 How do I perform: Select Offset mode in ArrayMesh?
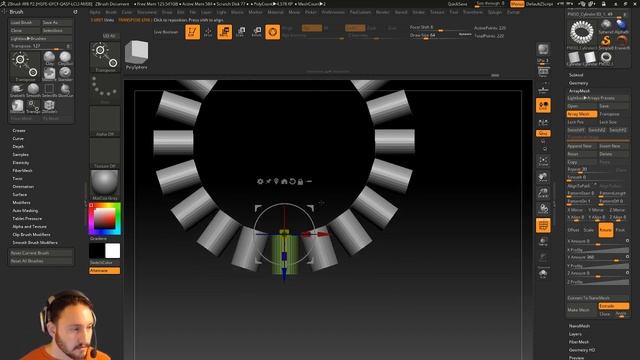click(574, 230)
